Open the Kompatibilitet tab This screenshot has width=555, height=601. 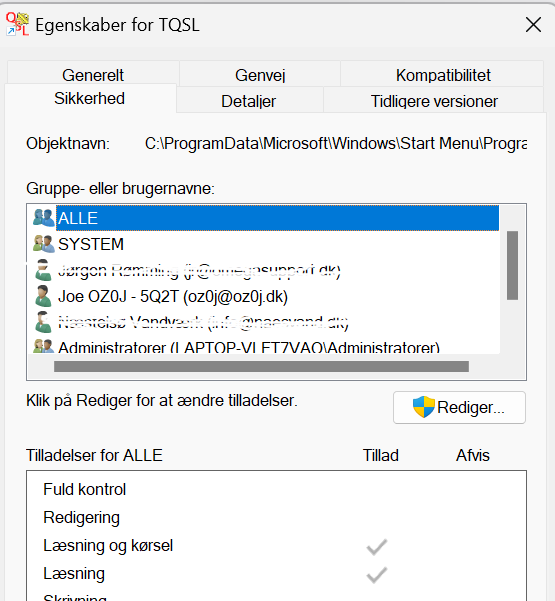click(x=443, y=74)
